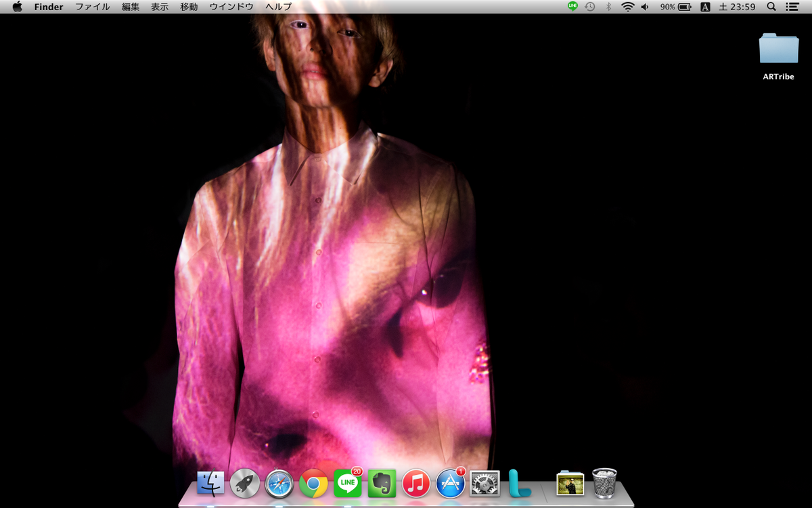Open the 表示 menu
Screen dimensions: 812x508
coord(160,7)
